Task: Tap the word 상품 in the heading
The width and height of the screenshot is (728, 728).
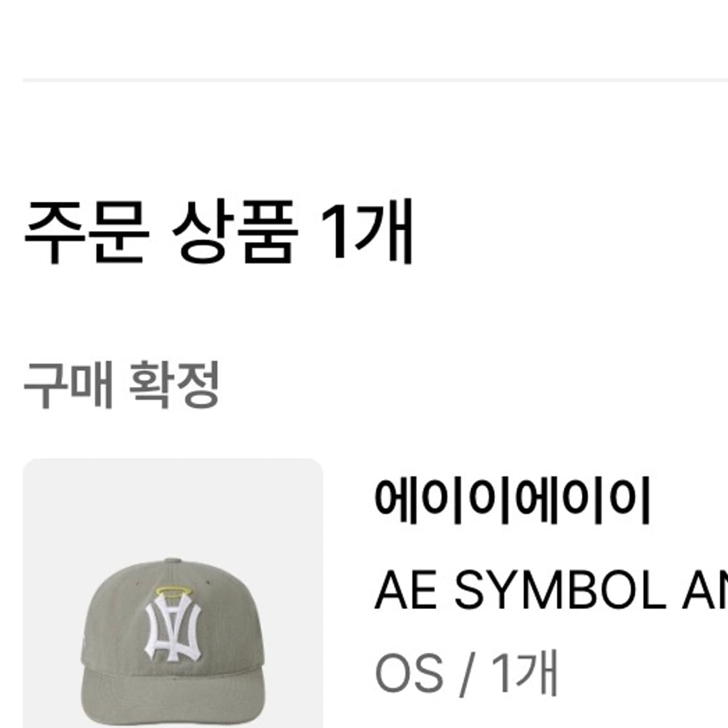Action: [236, 231]
